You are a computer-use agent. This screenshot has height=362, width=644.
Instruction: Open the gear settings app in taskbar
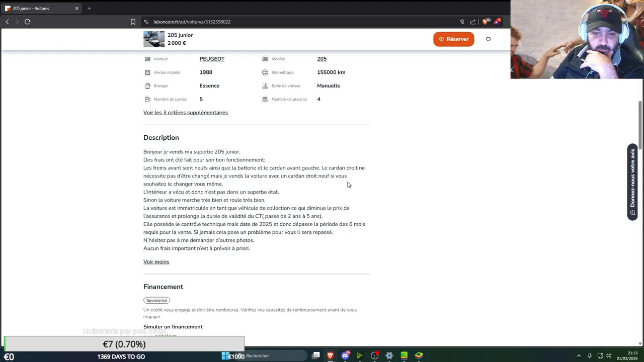coord(389,355)
